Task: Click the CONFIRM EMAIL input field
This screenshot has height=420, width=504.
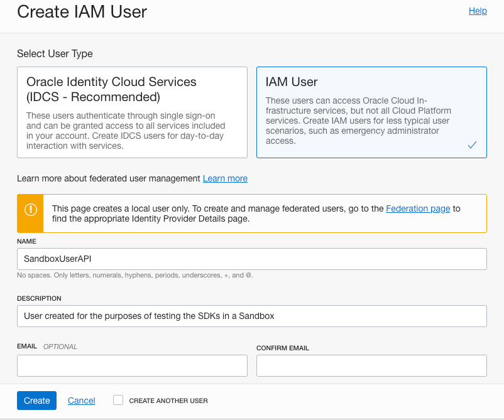Action: click(371, 365)
